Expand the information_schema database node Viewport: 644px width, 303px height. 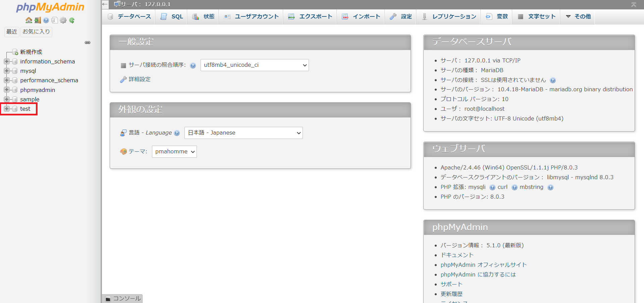click(x=6, y=61)
